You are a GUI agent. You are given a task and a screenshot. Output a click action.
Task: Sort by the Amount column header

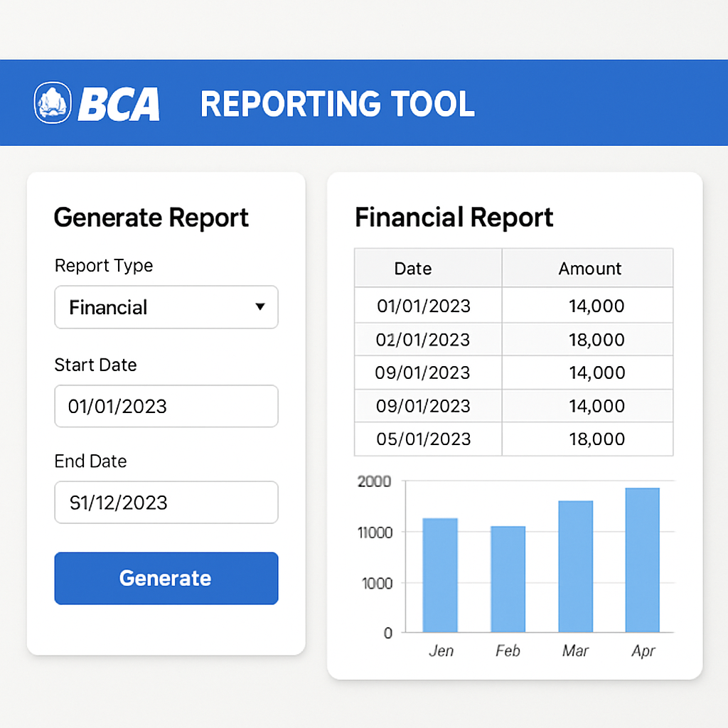coord(589,268)
